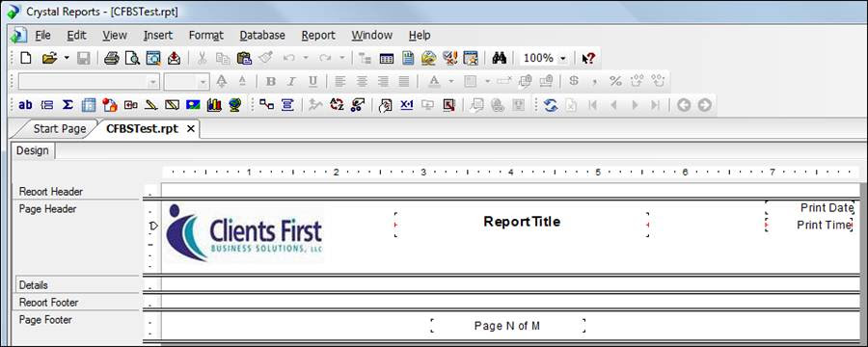This screenshot has width=868, height=347.
Task: Toggle left text alignment
Action: (340, 81)
